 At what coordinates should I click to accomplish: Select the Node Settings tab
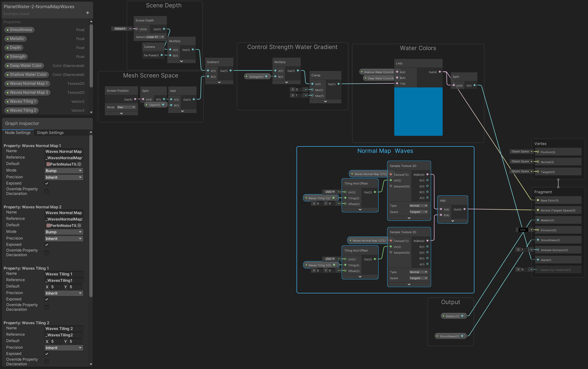click(18, 132)
